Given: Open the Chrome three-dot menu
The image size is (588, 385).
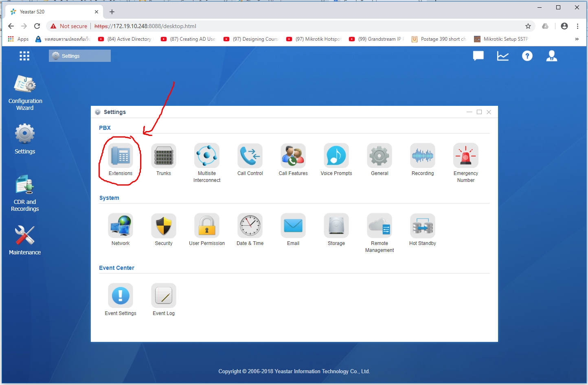Looking at the screenshot, I should click(x=577, y=26).
